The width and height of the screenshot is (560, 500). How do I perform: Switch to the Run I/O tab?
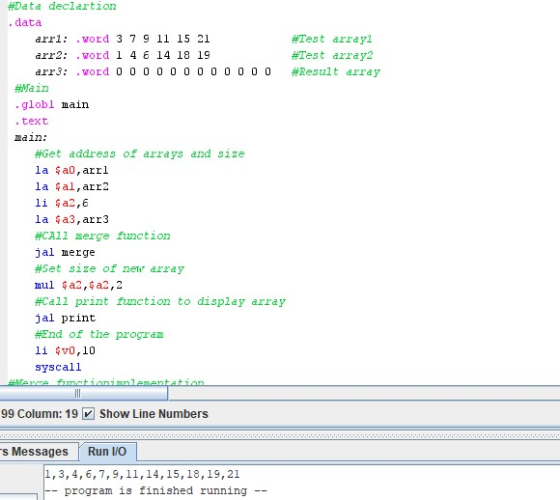click(x=107, y=451)
